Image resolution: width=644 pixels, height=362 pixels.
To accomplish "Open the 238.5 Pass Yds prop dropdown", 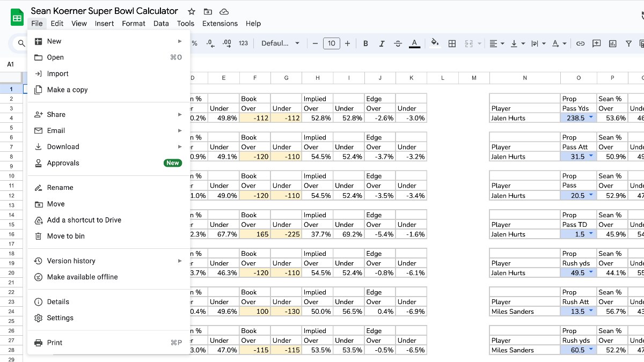I will [591, 118].
